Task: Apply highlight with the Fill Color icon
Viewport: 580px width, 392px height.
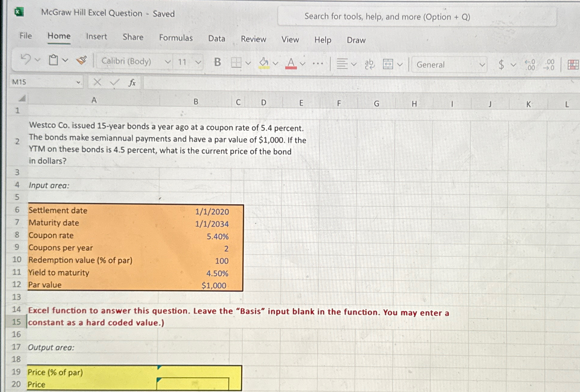Action: click(x=263, y=63)
